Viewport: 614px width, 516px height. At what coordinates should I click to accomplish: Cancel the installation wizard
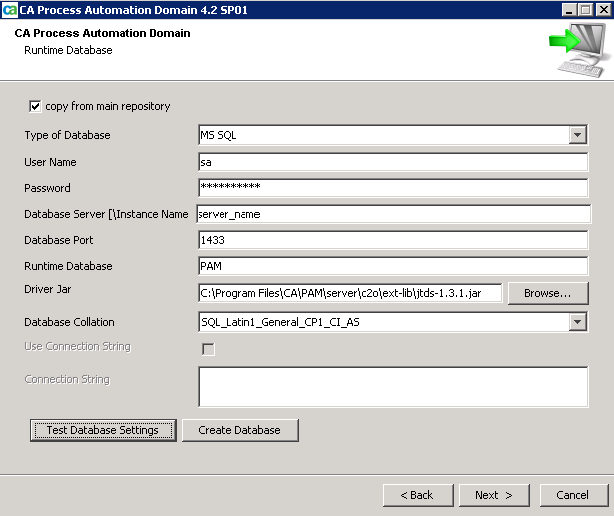[x=573, y=495]
